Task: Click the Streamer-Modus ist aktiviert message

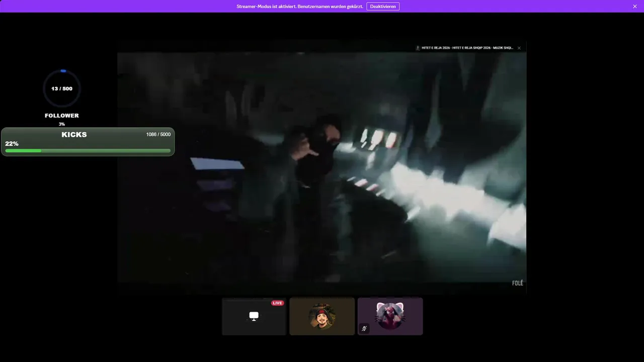Action: 300,7
